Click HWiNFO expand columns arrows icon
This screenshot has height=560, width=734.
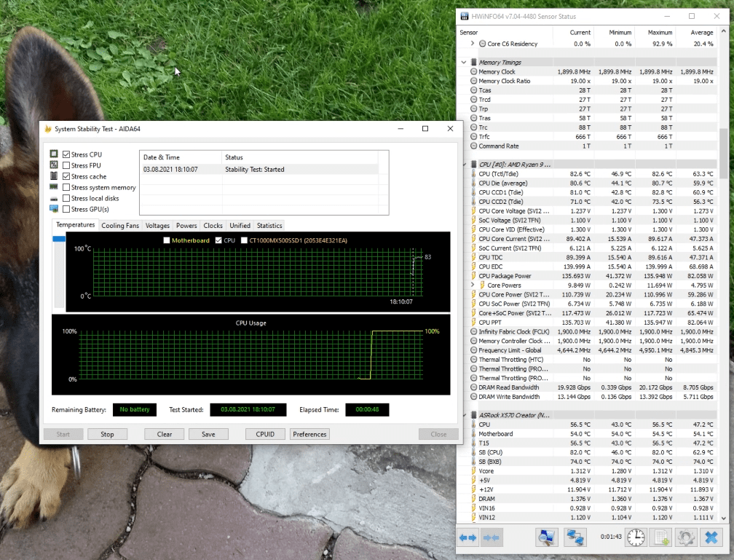(467, 537)
